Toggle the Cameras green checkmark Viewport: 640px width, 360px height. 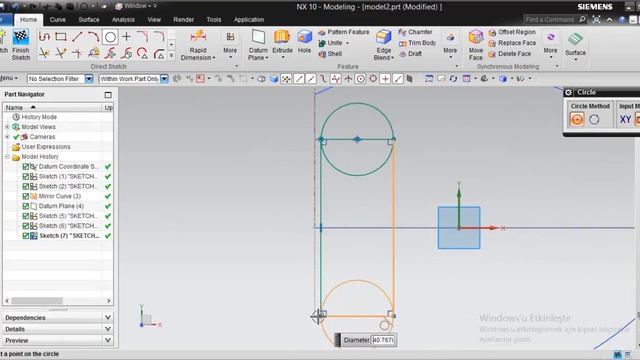[x=16, y=137]
